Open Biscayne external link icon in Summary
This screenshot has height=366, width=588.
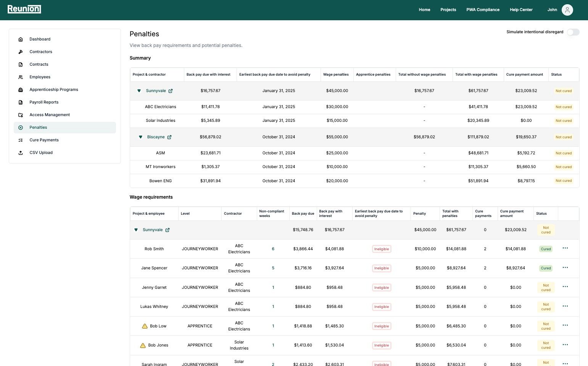point(169,137)
